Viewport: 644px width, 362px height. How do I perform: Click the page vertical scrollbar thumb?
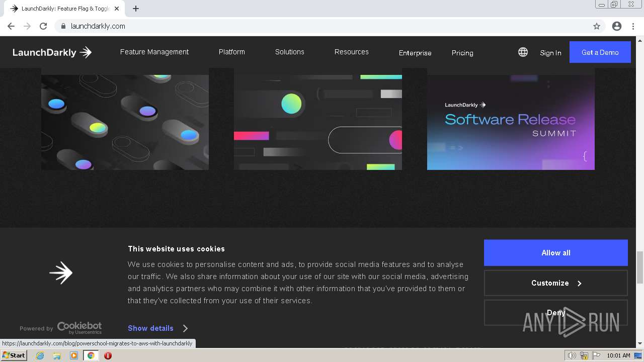[x=640, y=267]
